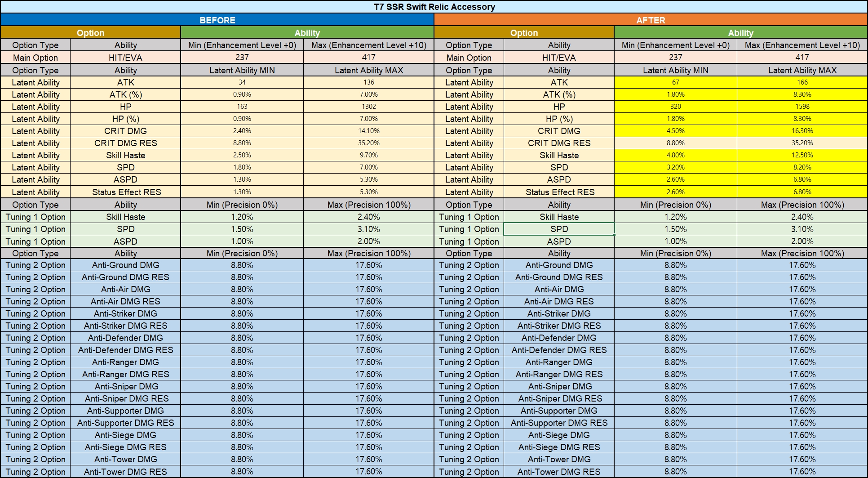Select BEFORE Anti-Air DMG 17.60% cell
The height and width of the screenshot is (478, 868).
(x=368, y=289)
